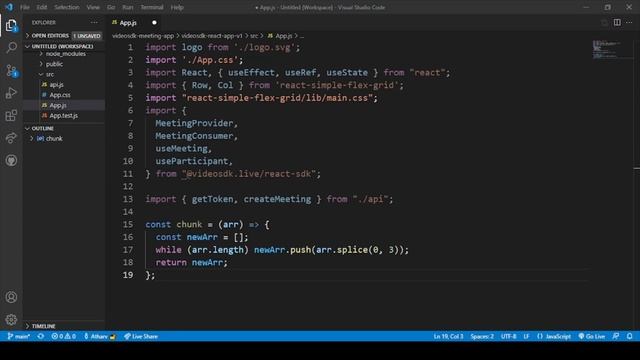Open the Search view

pos(11,48)
